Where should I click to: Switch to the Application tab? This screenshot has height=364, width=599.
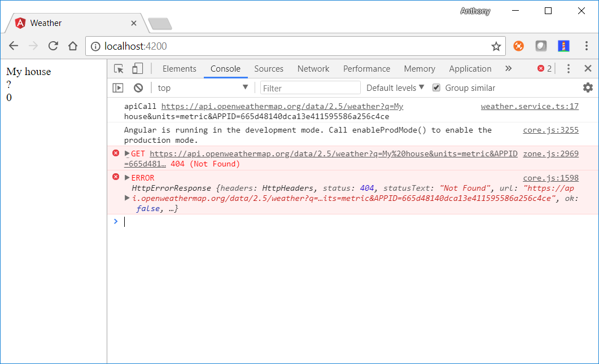[470, 69]
